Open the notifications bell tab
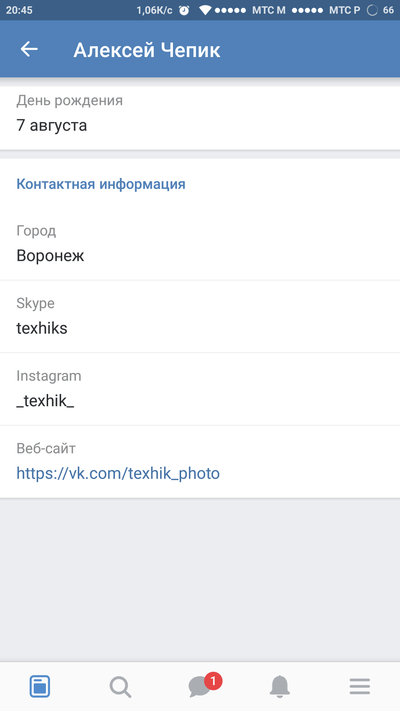 click(280, 686)
